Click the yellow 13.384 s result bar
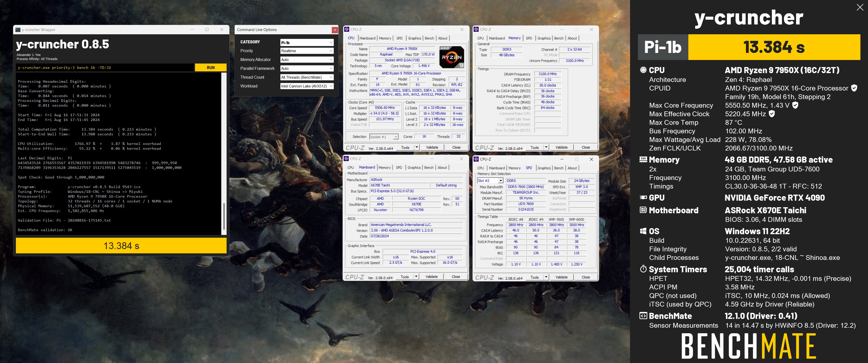The image size is (868, 363). pos(121,246)
